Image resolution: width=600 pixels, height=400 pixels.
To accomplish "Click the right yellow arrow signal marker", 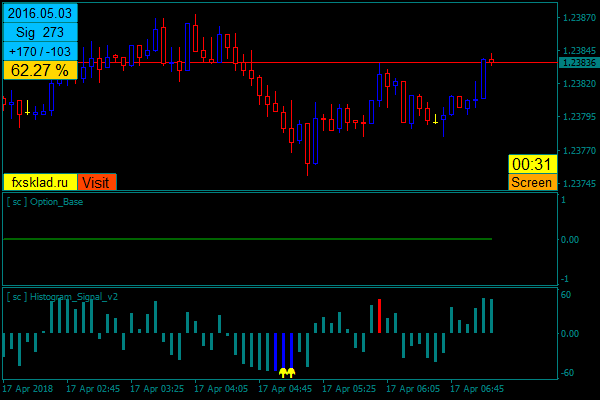I will (291, 372).
